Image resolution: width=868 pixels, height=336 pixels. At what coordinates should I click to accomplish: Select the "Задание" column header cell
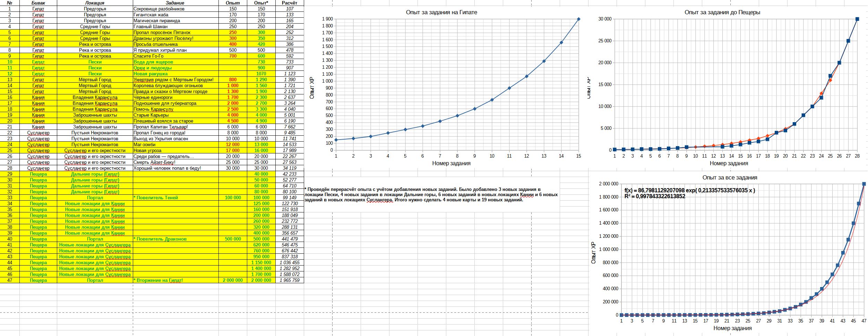(175, 3)
